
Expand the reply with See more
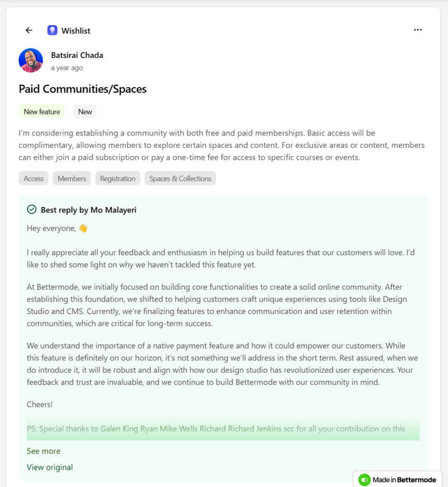click(x=43, y=451)
